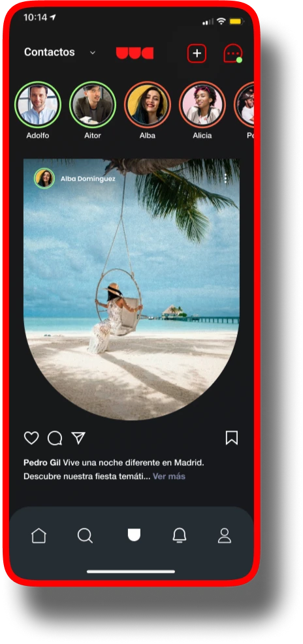Open Alba Domínguez's profile from post header
Viewport: 303px width, 644px height.
(88, 179)
